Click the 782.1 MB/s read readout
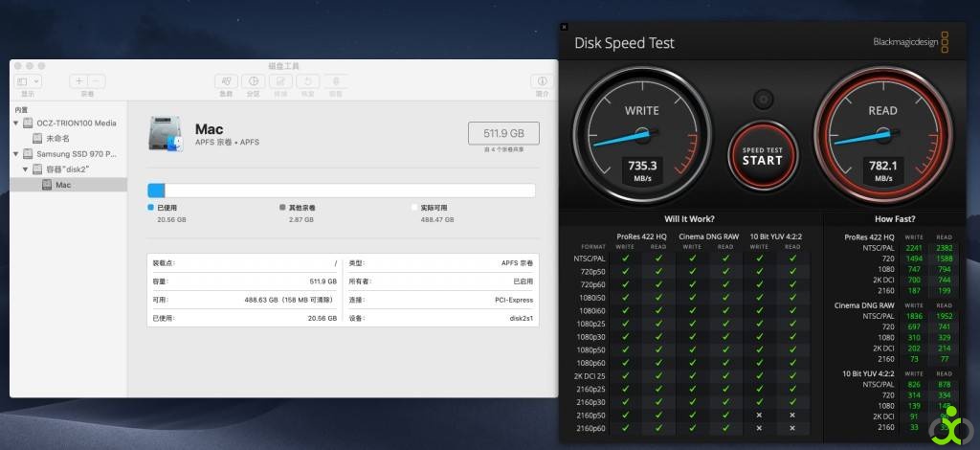The width and height of the screenshot is (980, 450). pos(883,170)
